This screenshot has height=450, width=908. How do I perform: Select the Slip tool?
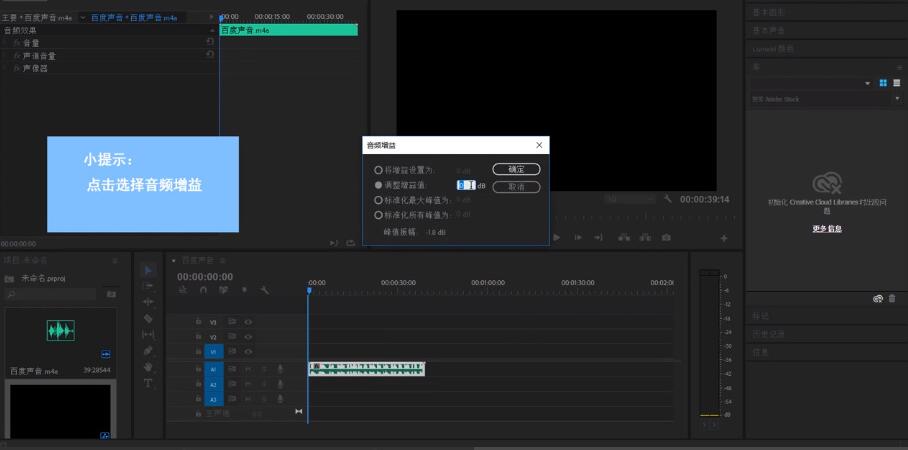tap(148, 334)
